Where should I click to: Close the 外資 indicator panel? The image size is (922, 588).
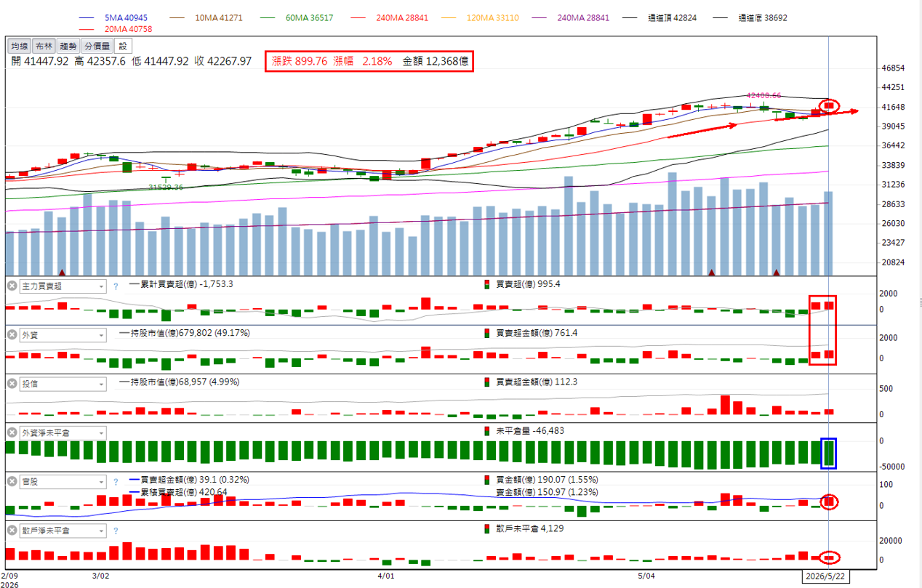pyautogui.click(x=12, y=335)
